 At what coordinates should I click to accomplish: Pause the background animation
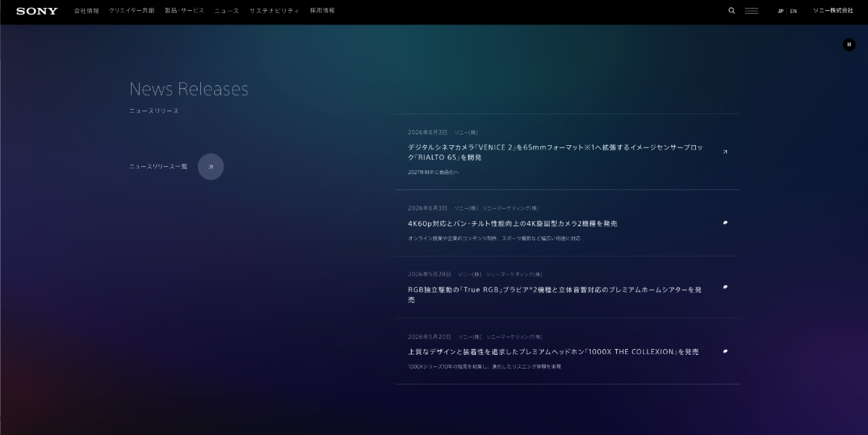849,44
